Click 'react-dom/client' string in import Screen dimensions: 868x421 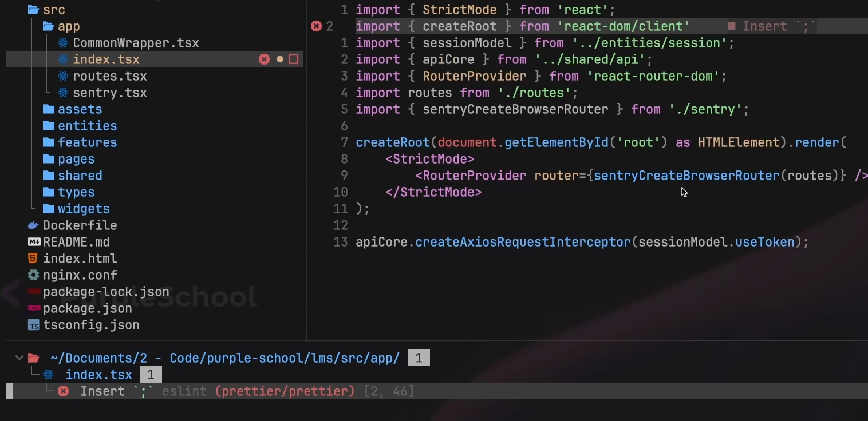click(x=623, y=26)
